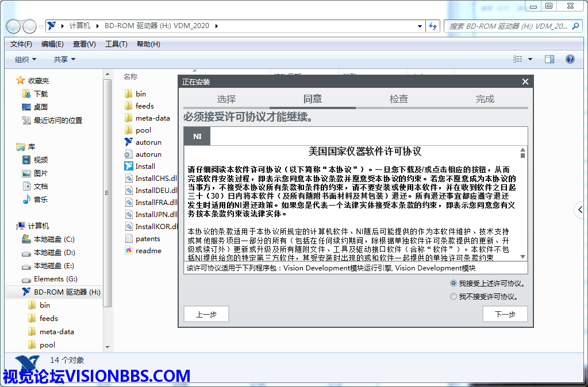Open the 工具(T) menu
The height and width of the screenshot is (387, 588).
116,44
